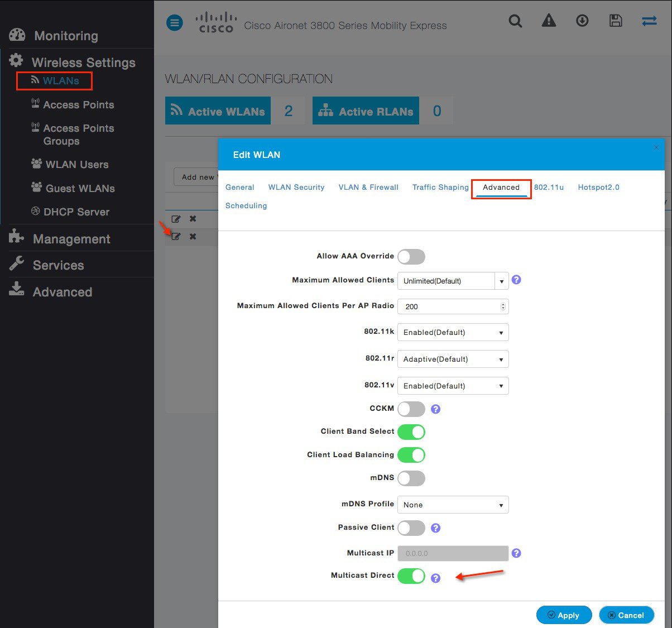Toggle the CCKM switch
This screenshot has height=628, width=672.
[x=411, y=409]
